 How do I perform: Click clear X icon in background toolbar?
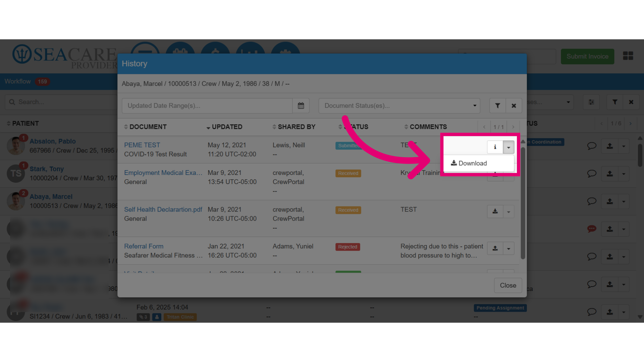click(x=631, y=102)
